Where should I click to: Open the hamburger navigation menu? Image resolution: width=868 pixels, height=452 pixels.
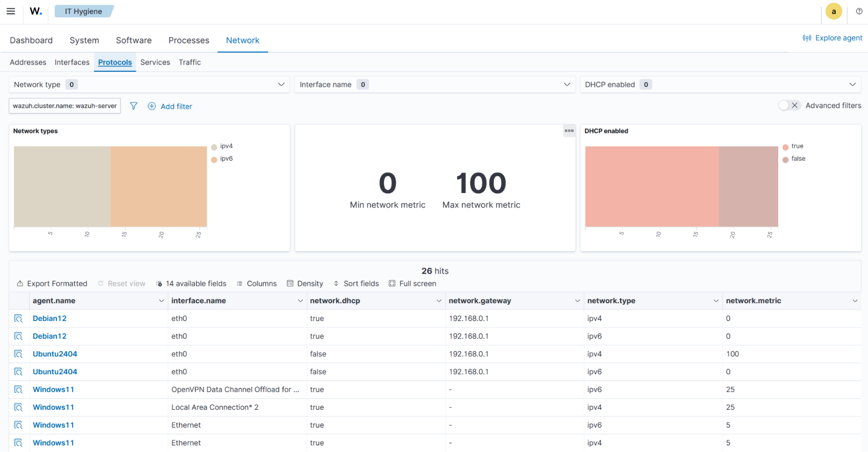pos(11,11)
